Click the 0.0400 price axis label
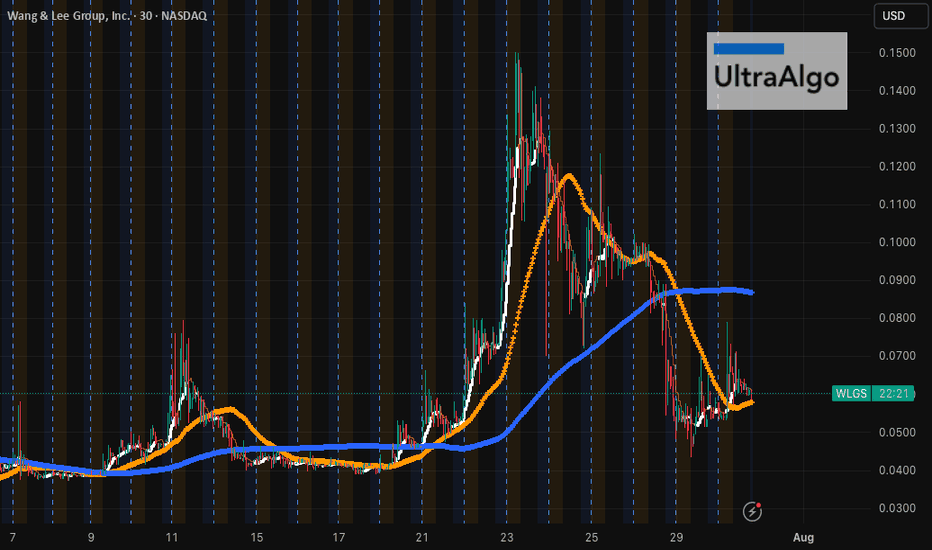This screenshot has height=550, width=932. click(x=897, y=470)
